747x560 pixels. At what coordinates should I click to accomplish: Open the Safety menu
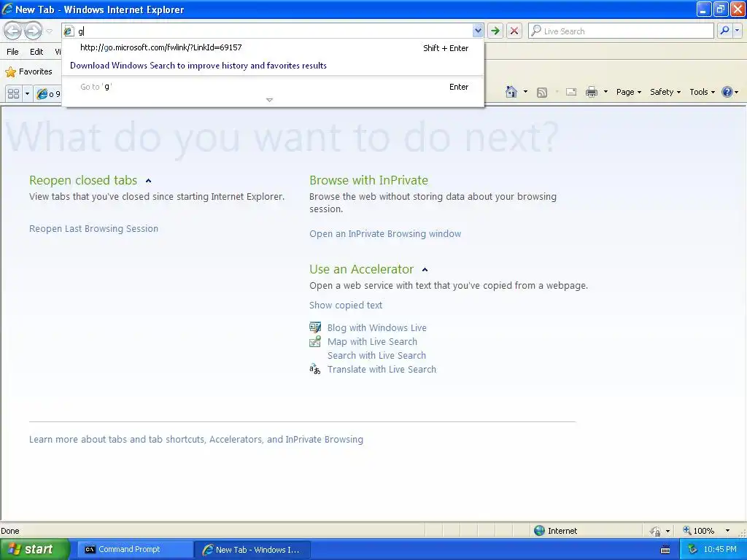point(665,93)
